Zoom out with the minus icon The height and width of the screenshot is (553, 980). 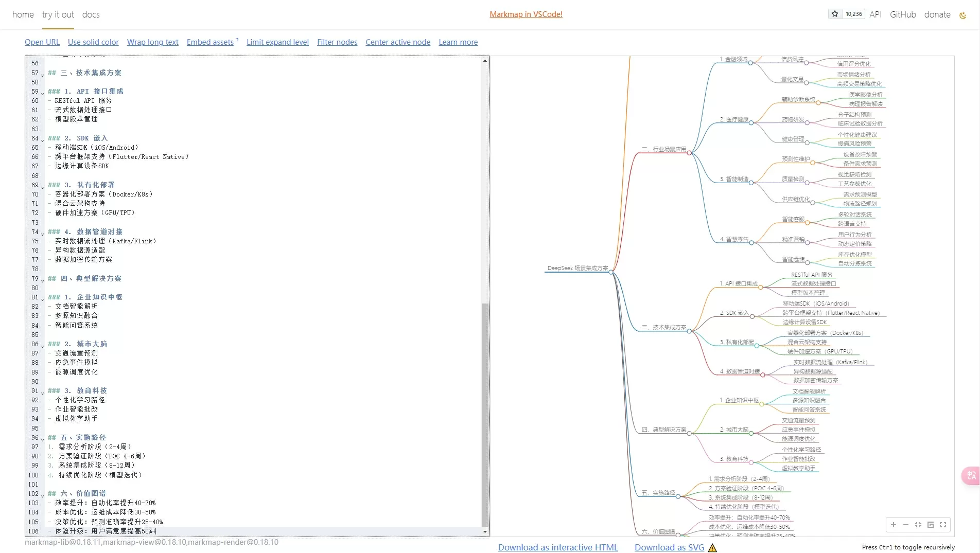point(906,525)
